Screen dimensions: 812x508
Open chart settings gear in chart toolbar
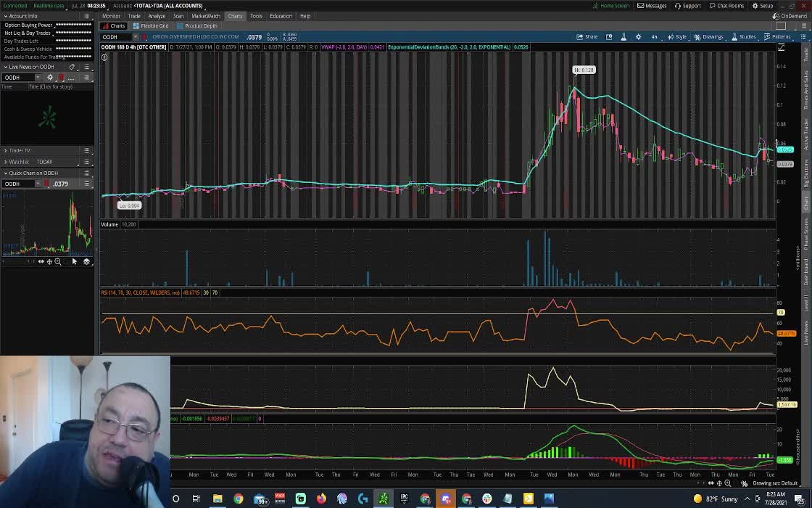coord(639,37)
